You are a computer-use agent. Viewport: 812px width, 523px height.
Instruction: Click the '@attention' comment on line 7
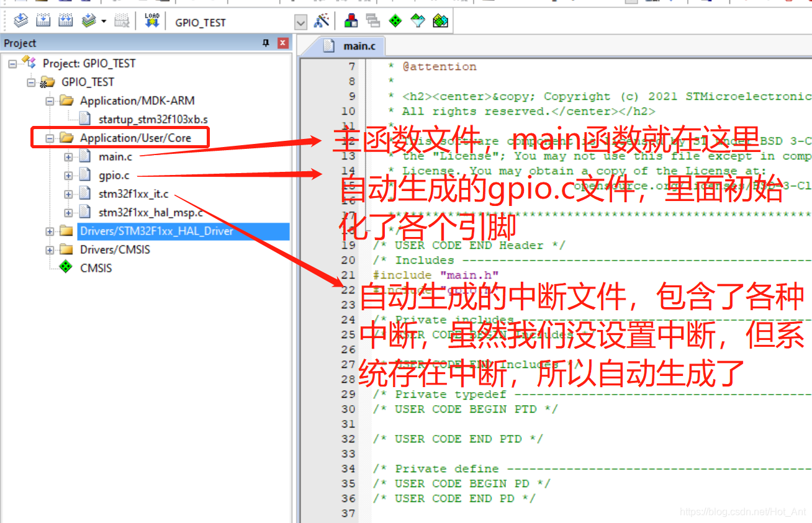(x=440, y=66)
